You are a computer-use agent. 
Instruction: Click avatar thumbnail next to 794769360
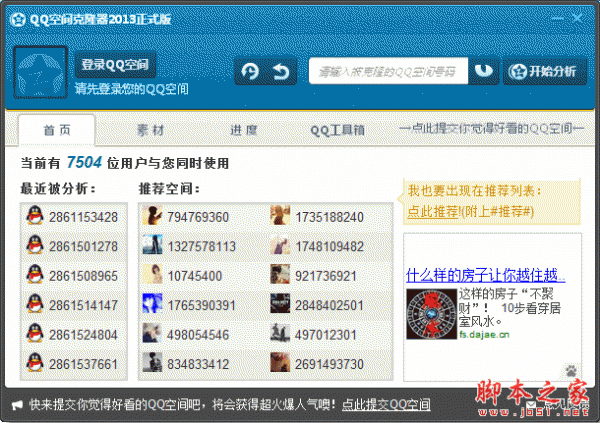click(x=152, y=215)
